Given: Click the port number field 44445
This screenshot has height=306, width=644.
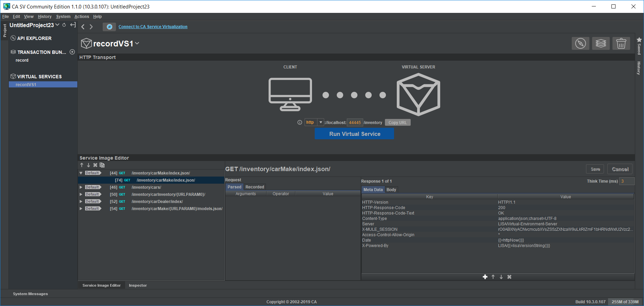Looking at the screenshot, I should (355, 122).
